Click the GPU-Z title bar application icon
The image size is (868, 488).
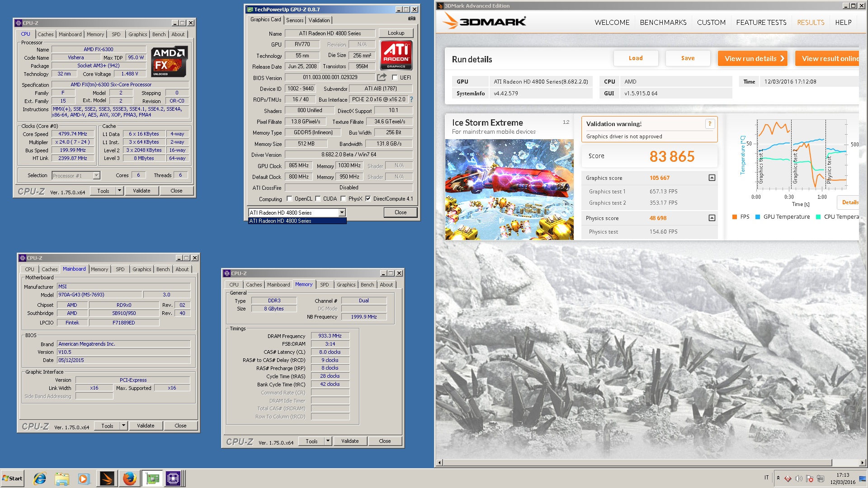coord(250,9)
